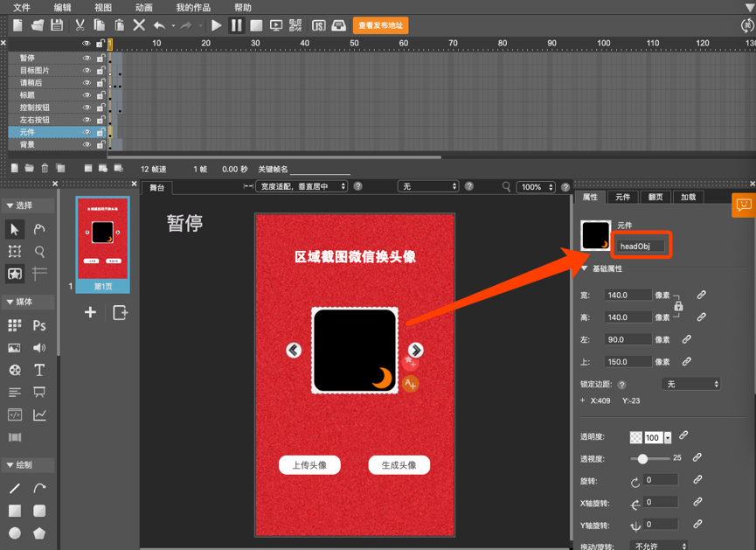Click the 生成头像 button on stage
756x550 pixels.
click(399, 465)
